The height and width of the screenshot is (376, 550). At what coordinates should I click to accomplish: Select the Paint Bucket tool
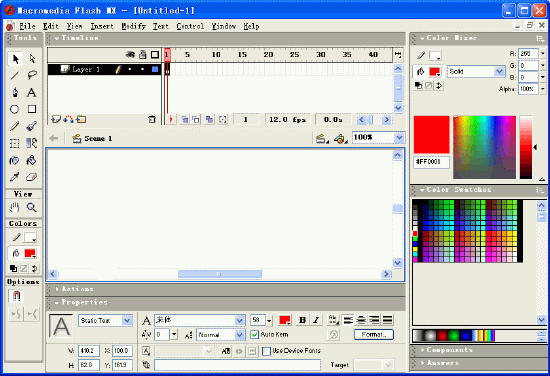coord(32,160)
